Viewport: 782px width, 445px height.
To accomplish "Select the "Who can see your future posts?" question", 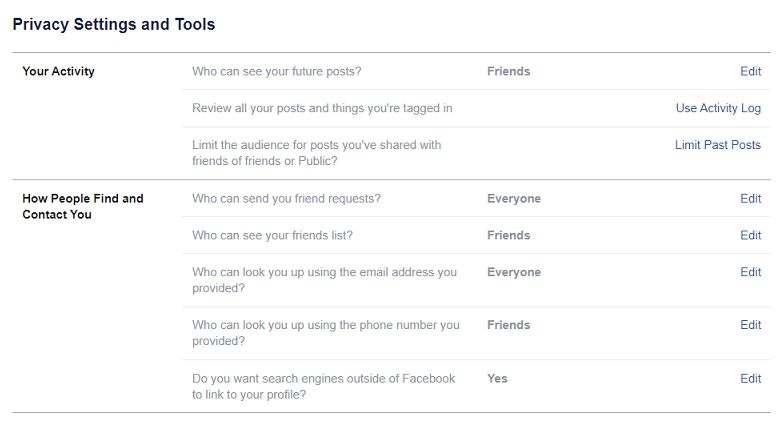I will coord(276,71).
